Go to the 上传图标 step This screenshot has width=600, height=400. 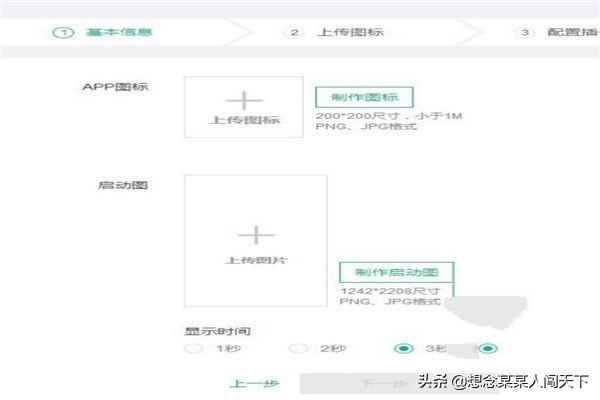point(334,32)
